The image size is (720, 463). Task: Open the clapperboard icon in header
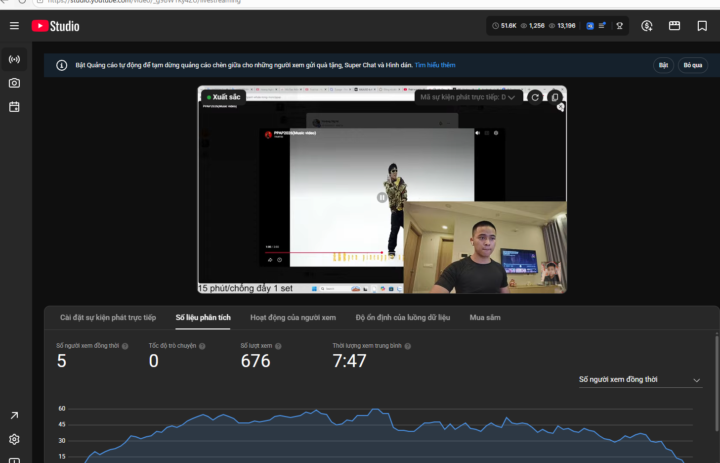coord(675,26)
